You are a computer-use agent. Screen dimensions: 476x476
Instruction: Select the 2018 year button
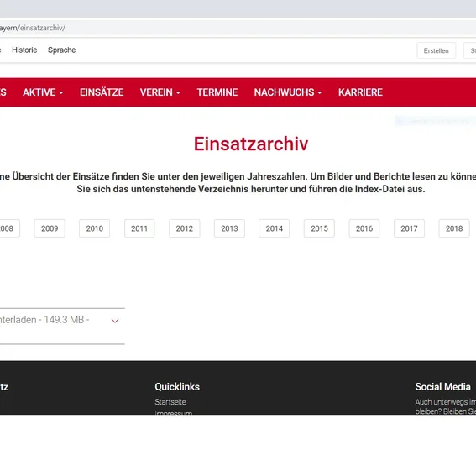(454, 228)
